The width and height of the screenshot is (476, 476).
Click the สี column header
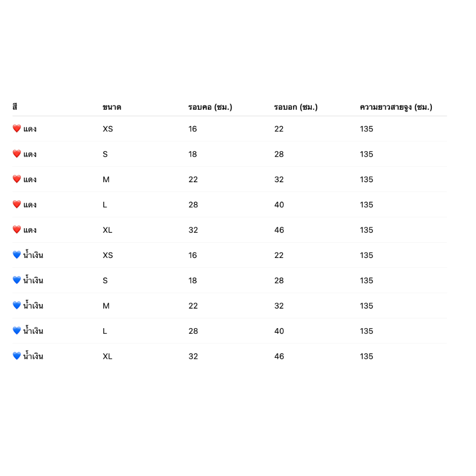click(x=15, y=107)
